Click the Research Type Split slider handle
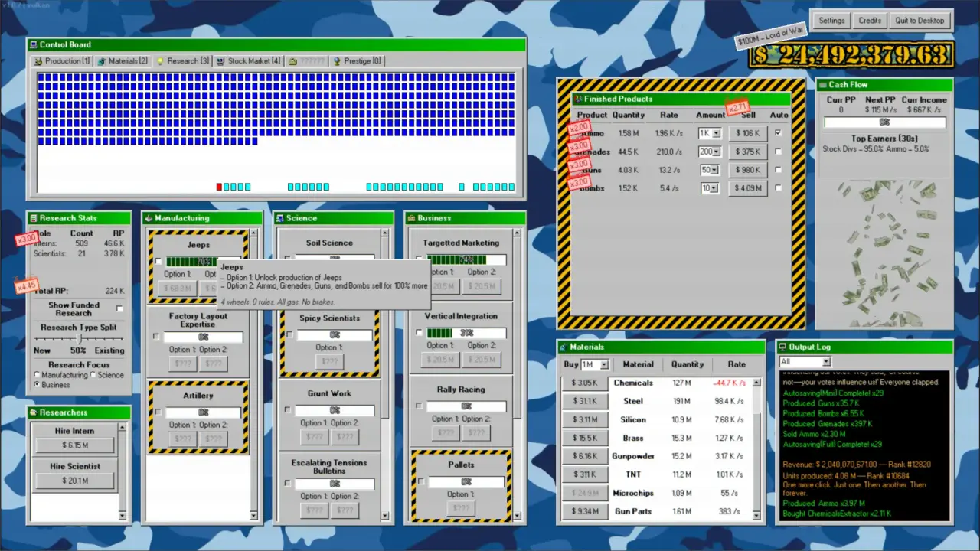Image resolution: width=980 pixels, height=551 pixels. (x=79, y=338)
